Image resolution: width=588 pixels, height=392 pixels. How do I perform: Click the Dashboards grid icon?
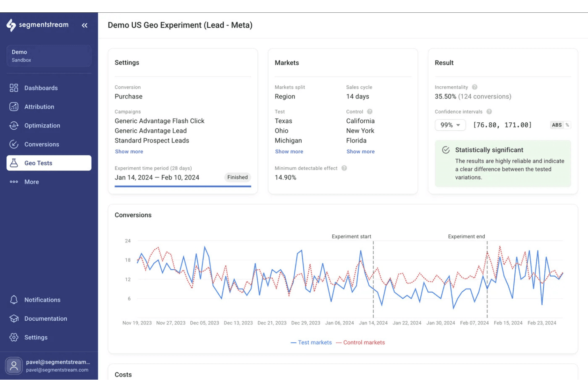coord(14,88)
